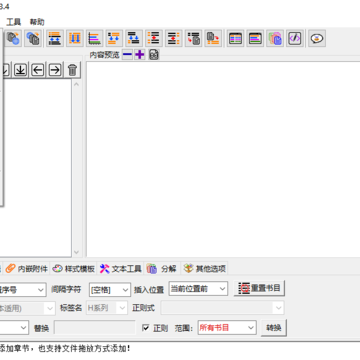Switch to the 内嵌附件 tab

(27, 268)
